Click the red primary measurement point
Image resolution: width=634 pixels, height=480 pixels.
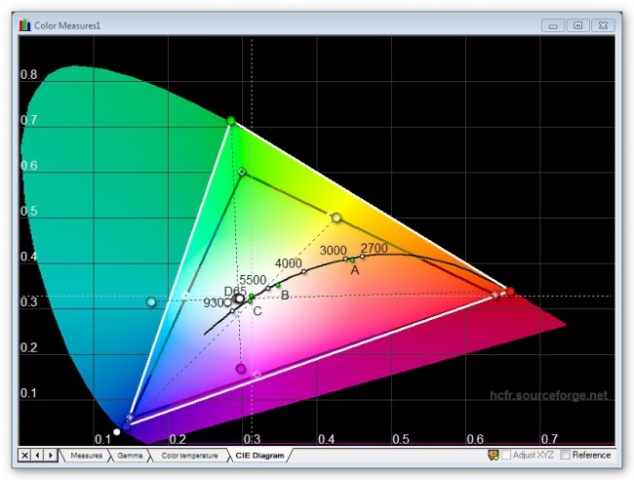[x=510, y=291]
